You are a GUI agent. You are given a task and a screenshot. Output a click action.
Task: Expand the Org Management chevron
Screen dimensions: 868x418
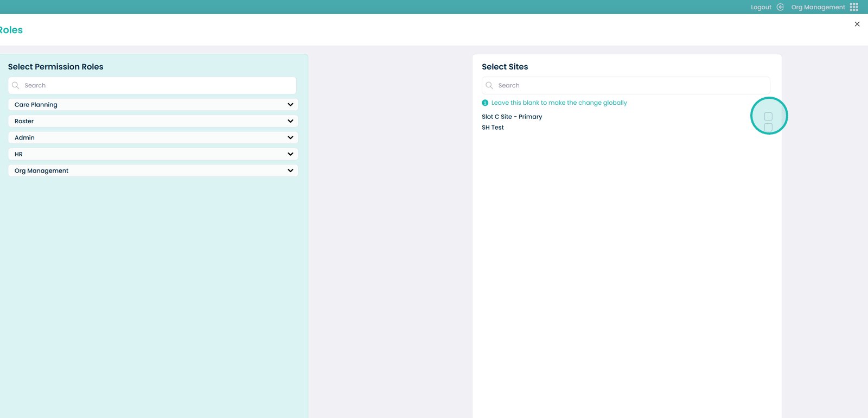point(290,170)
